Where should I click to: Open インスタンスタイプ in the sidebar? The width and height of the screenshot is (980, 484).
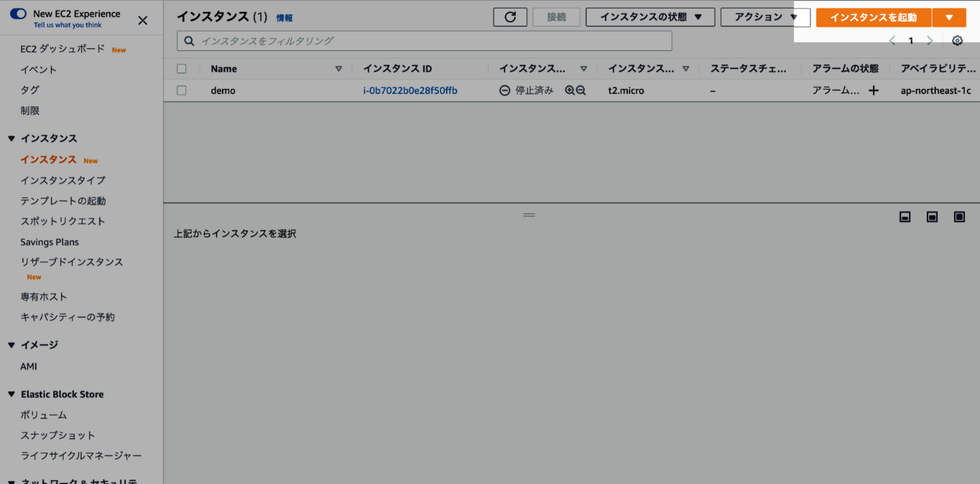point(63,180)
